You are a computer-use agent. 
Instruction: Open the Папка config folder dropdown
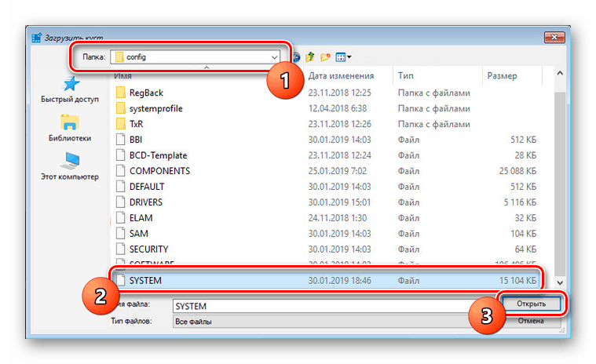[196, 57]
